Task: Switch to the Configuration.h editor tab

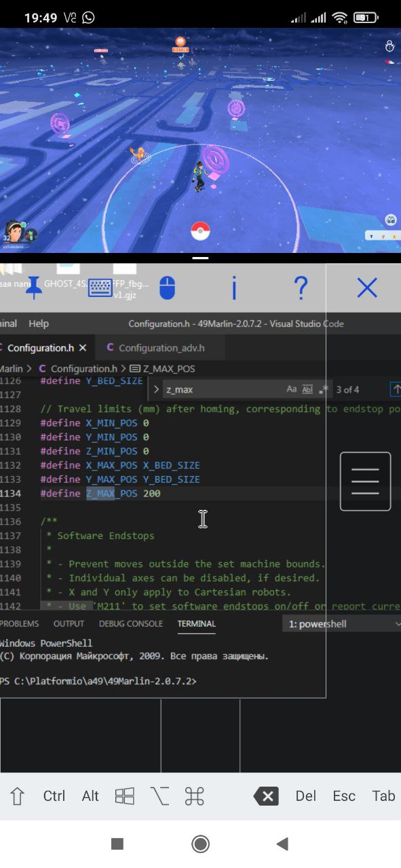Action: [x=41, y=348]
